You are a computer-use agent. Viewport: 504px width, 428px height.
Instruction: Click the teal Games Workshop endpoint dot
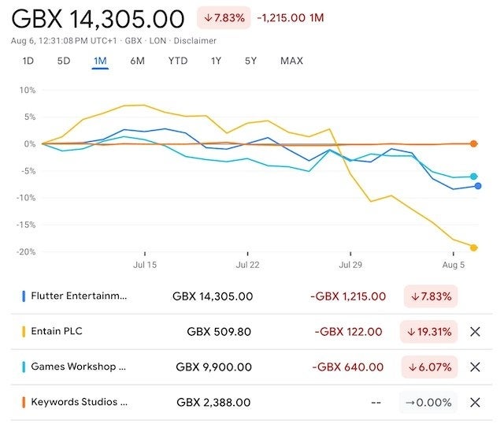(x=474, y=177)
